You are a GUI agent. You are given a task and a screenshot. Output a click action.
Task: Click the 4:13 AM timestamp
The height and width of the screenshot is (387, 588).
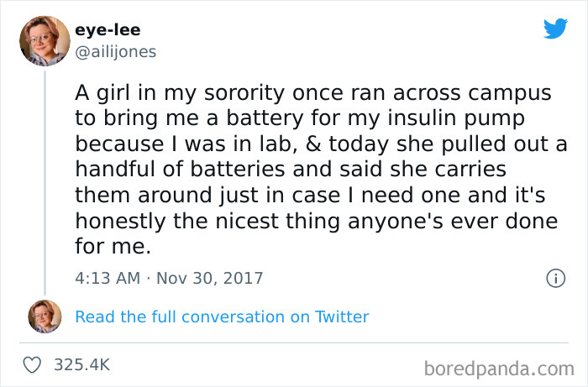(108, 278)
